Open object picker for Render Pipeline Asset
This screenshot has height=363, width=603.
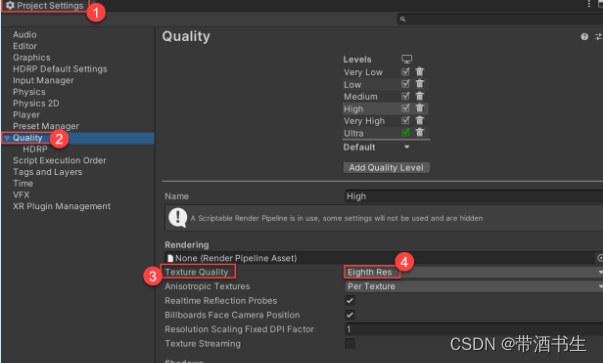[x=600, y=258]
